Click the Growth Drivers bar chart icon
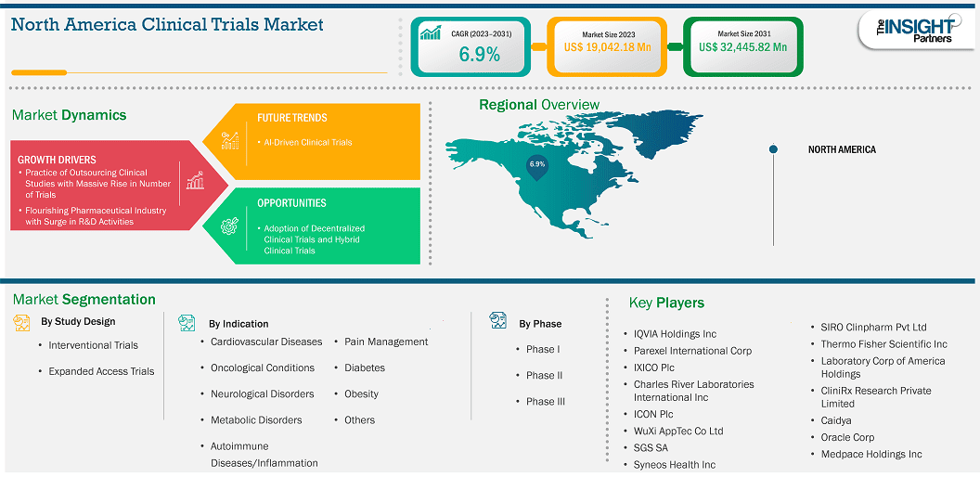This screenshot has width=980, height=490. 195,181
